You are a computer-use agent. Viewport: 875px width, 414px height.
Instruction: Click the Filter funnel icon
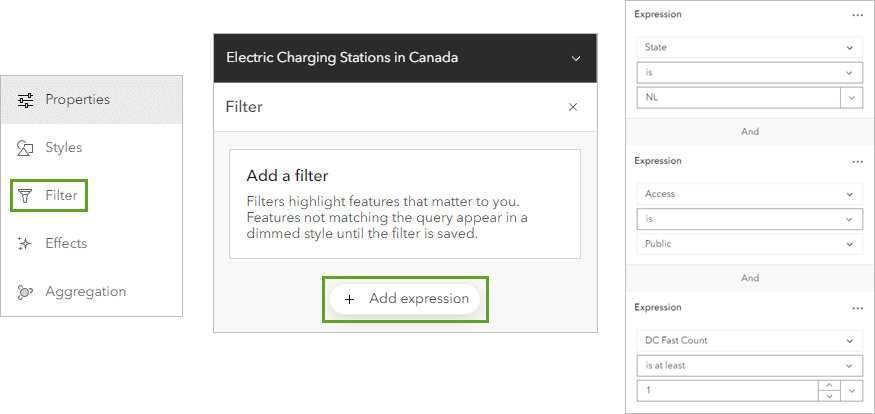(26, 196)
